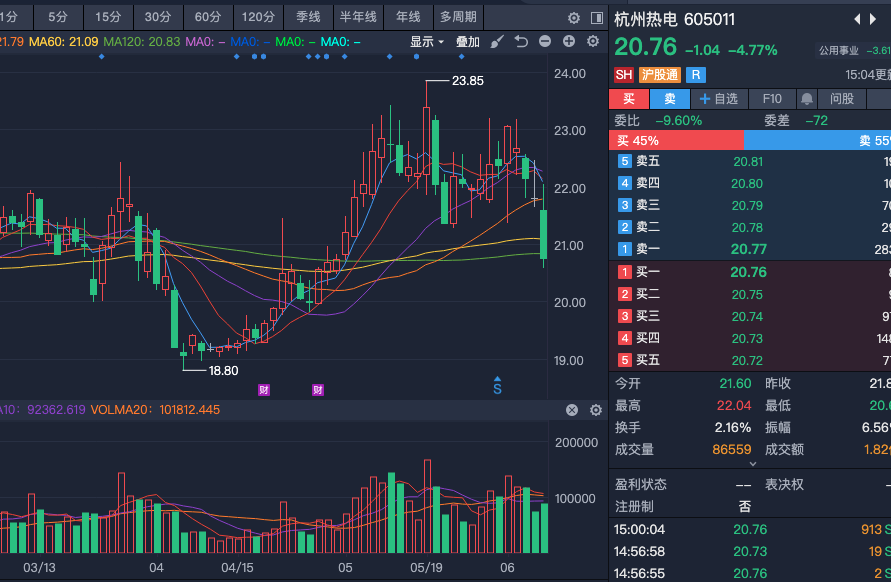Select 买五 price 20.72
The height and width of the screenshot is (582, 891).
coord(750,360)
